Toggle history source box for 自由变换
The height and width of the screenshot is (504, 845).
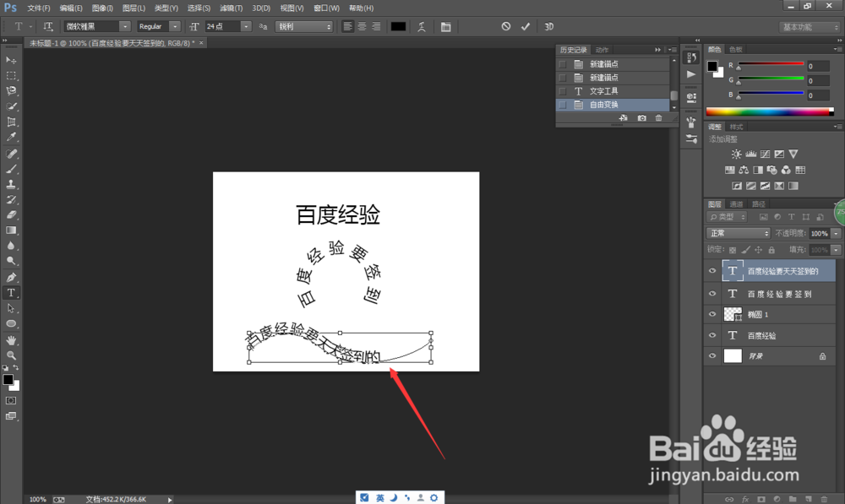tap(563, 105)
